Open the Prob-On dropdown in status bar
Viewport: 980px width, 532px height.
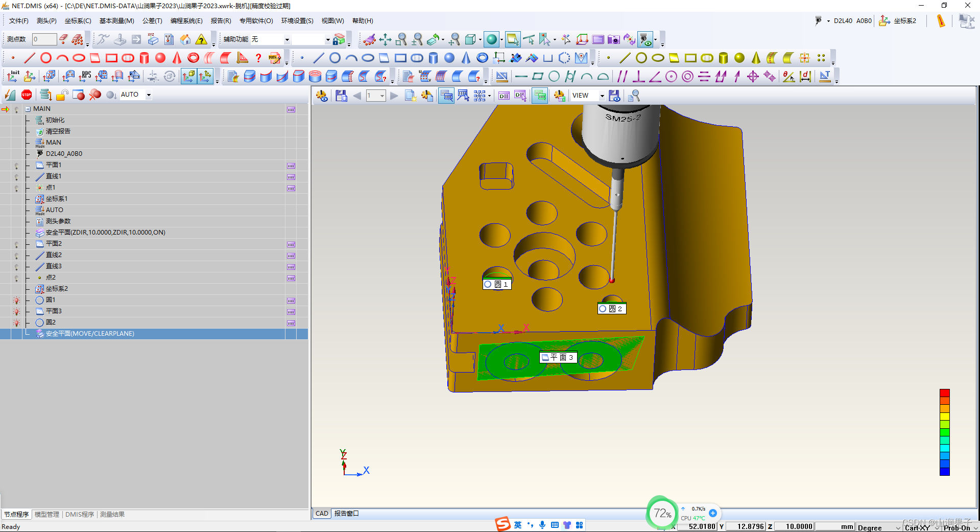tap(975, 527)
